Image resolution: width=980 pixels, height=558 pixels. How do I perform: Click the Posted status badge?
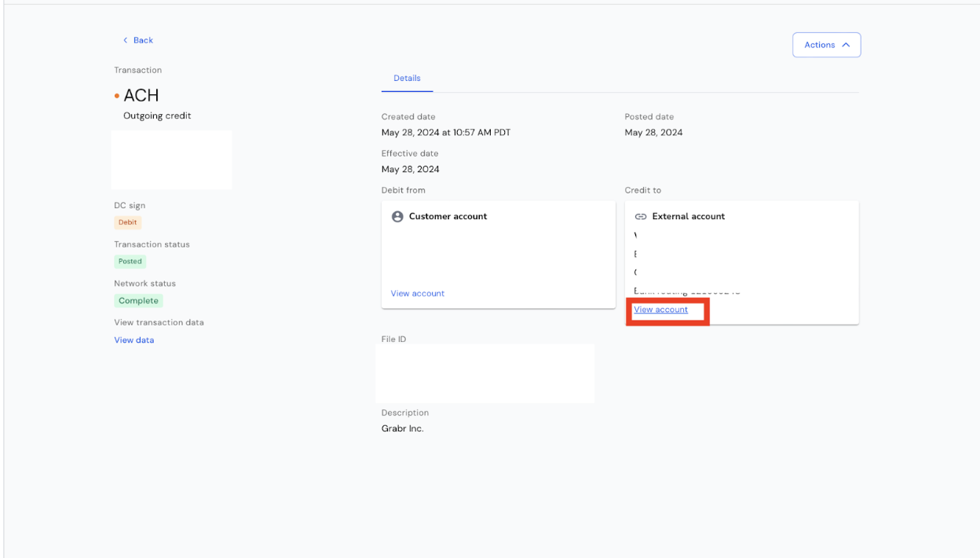[x=130, y=262]
